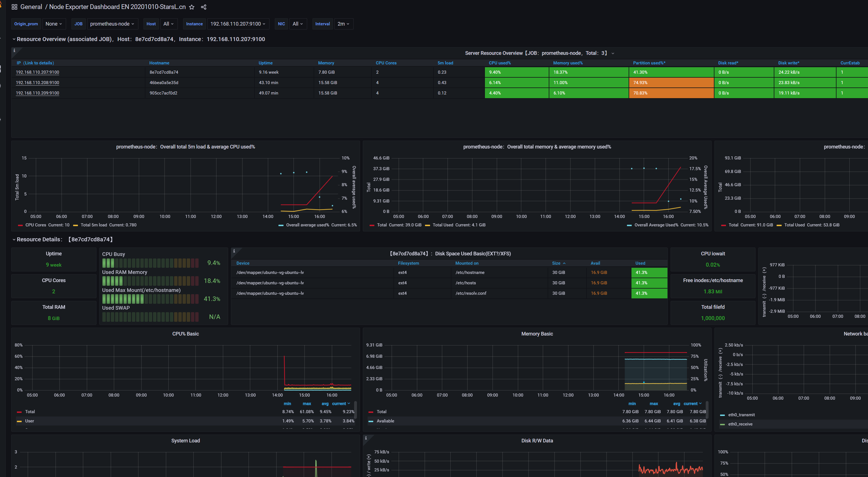The image size is (868, 477).
Task: Collapse the Resource Overview row
Action: pos(14,39)
